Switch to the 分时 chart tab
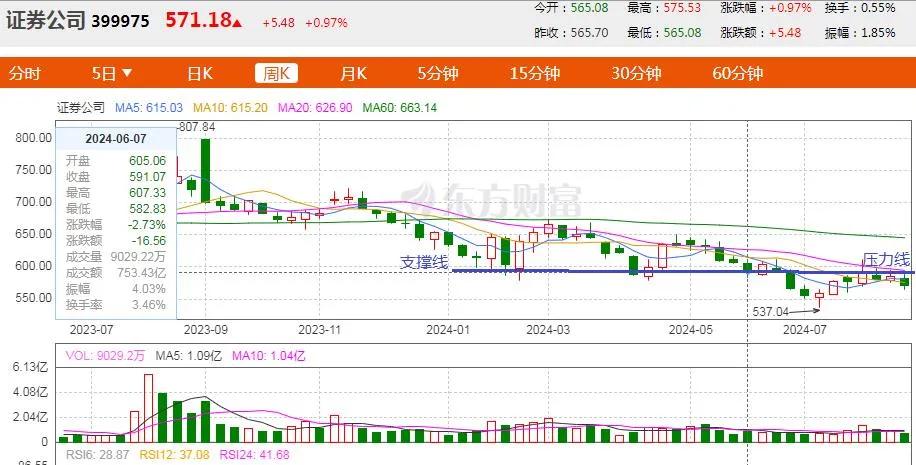 point(25,73)
